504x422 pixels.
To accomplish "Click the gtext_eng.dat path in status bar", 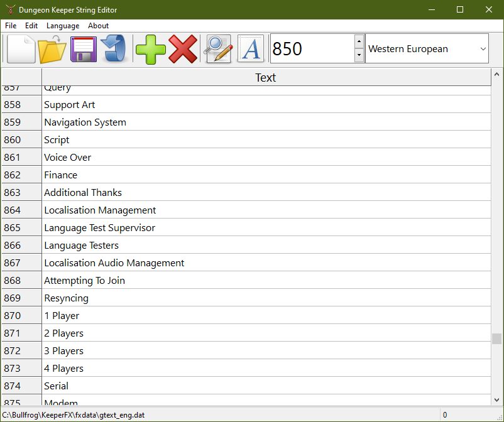I will pyautogui.click(x=74, y=415).
